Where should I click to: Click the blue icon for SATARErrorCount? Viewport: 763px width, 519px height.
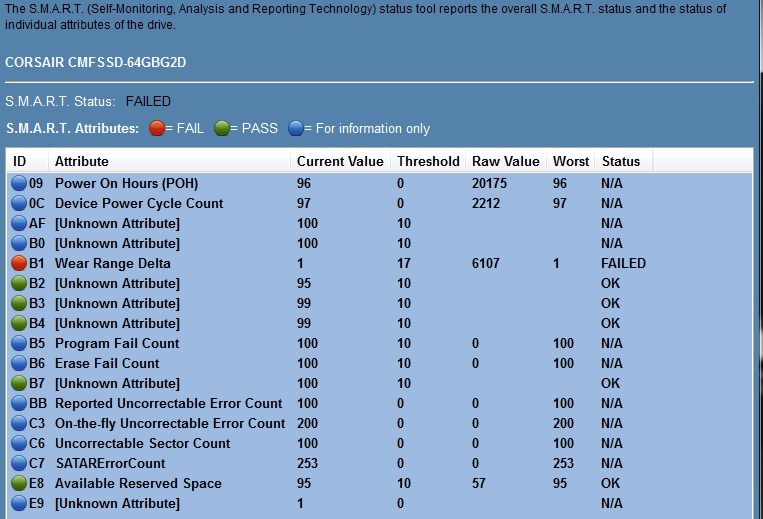[x=19, y=463]
